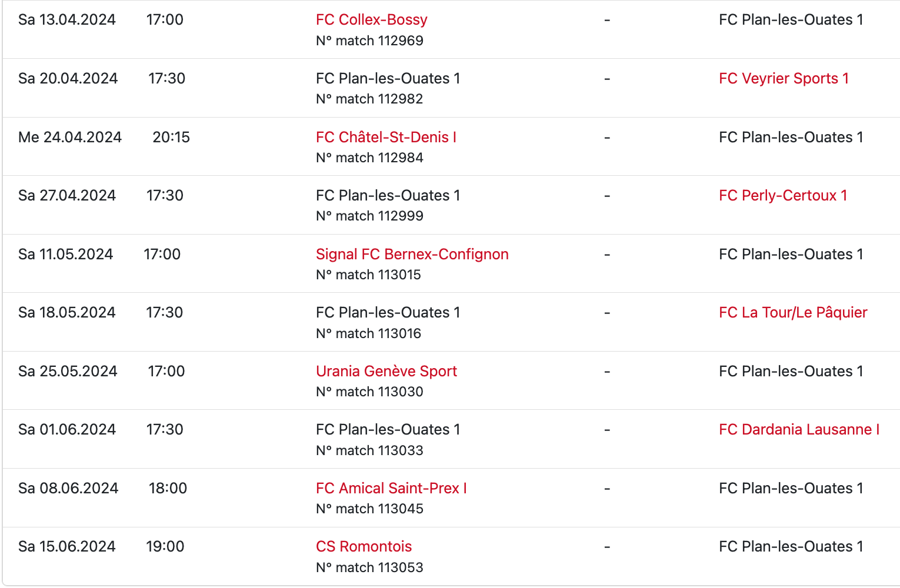Open the FC Dardania Lausanne I link
Viewport: 900px width, 588px height.
799,430
